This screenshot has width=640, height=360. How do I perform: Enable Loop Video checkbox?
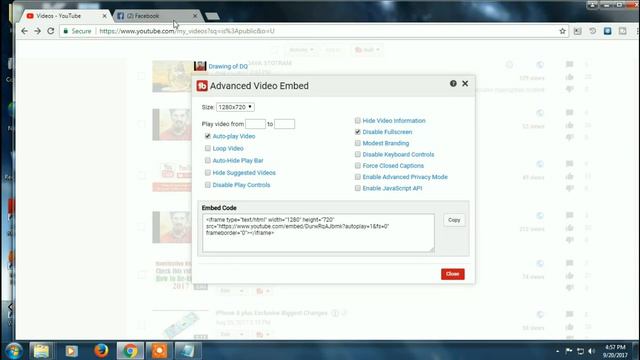point(208,148)
